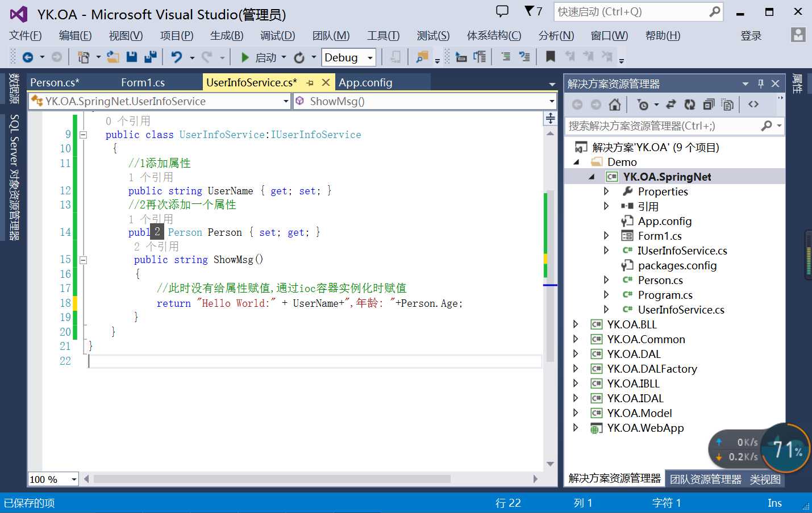Open the YK.OA.SpringNet.UserInfoService class dropdown

tap(286, 101)
